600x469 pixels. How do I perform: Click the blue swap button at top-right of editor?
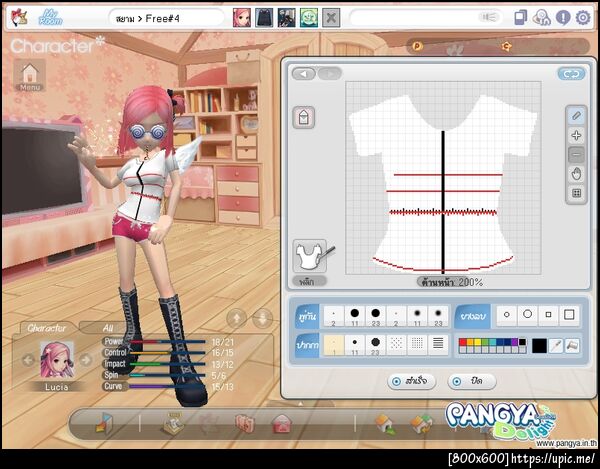coord(571,74)
